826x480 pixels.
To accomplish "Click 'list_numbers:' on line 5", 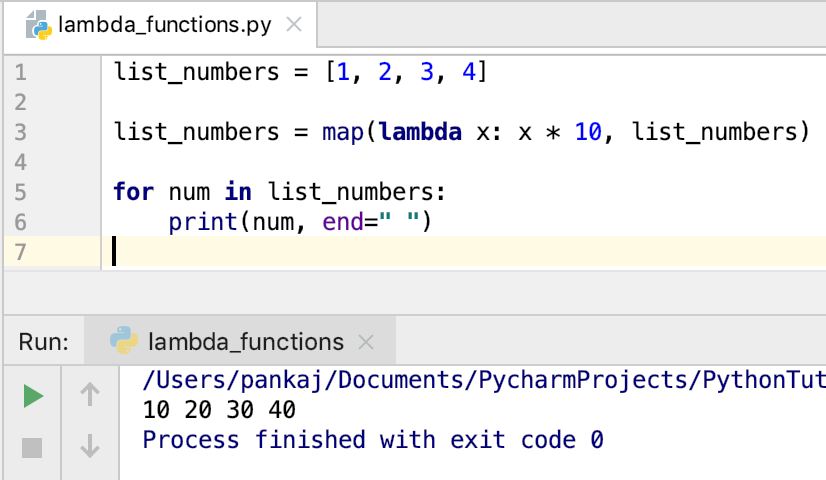I will point(357,192).
